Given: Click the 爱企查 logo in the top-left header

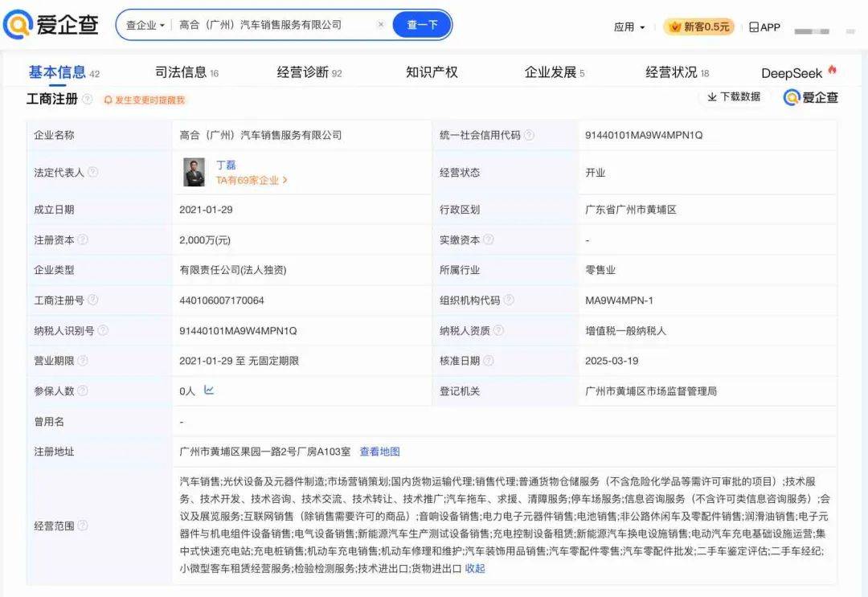Looking at the screenshot, I should [51, 24].
